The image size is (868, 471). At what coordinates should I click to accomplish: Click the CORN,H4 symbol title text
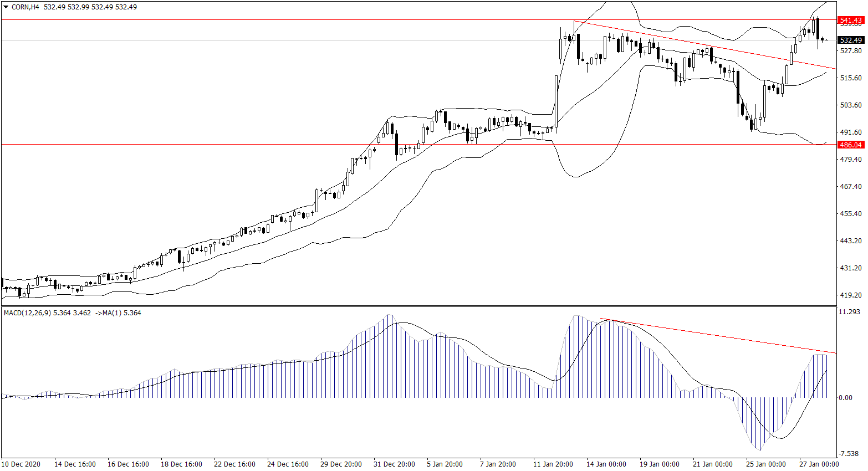(x=25, y=7)
